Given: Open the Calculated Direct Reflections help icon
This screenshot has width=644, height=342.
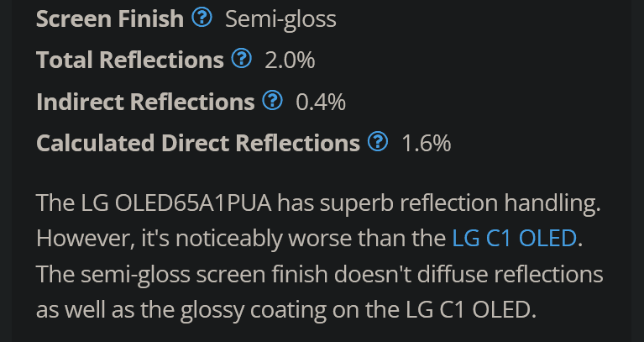Looking at the screenshot, I should (378, 142).
